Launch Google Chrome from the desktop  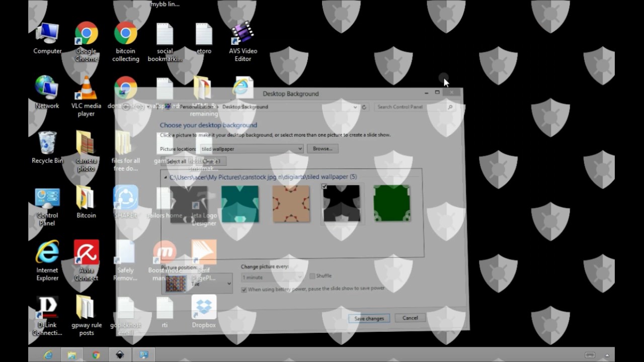[x=87, y=42]
